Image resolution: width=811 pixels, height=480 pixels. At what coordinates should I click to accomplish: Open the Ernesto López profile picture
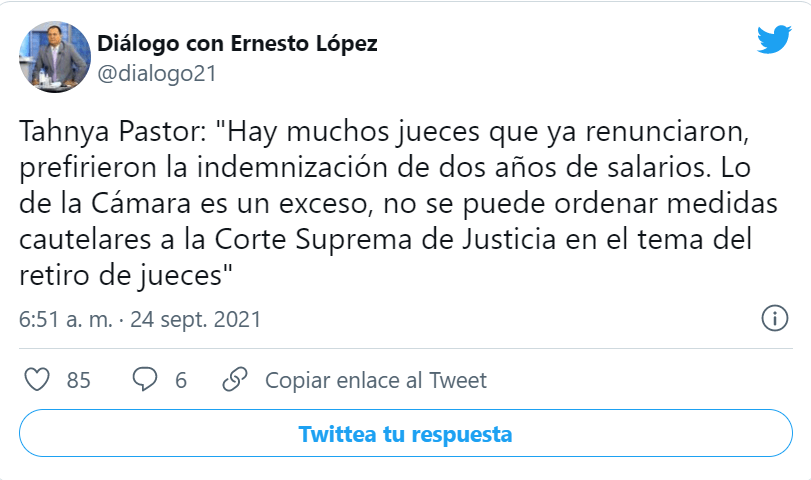click(55, 57)
